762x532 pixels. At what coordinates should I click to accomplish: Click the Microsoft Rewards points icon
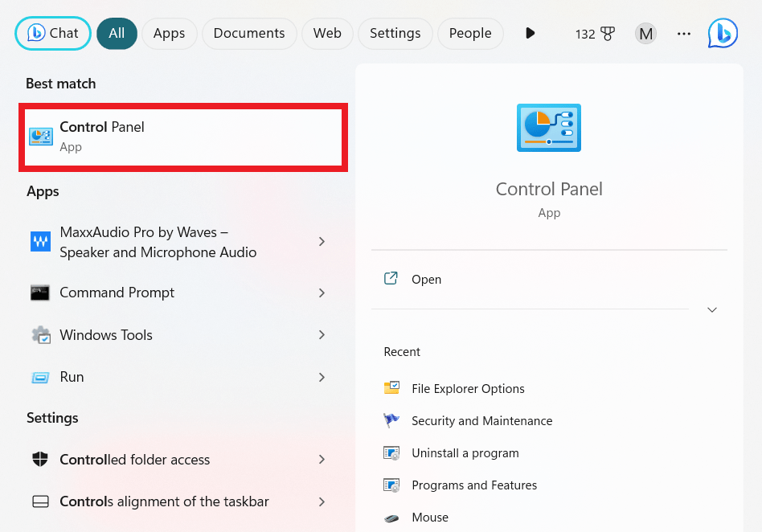(x=608, y=33)
